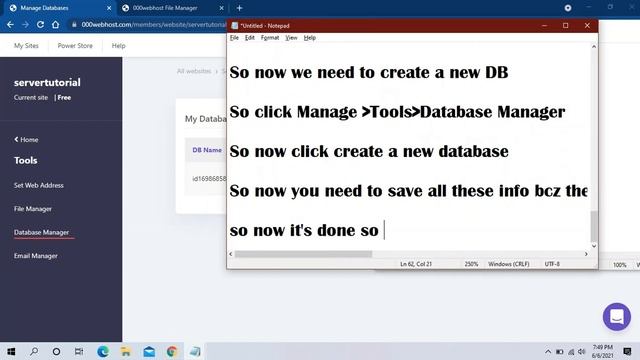Close the Notepad window
Image resolution: width=640 pixels, height=360 pixels.
[x=587, y=26]
